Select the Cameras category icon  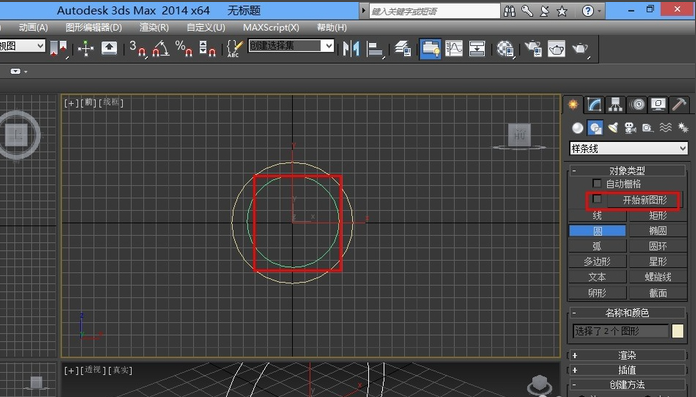click(630, 128)
